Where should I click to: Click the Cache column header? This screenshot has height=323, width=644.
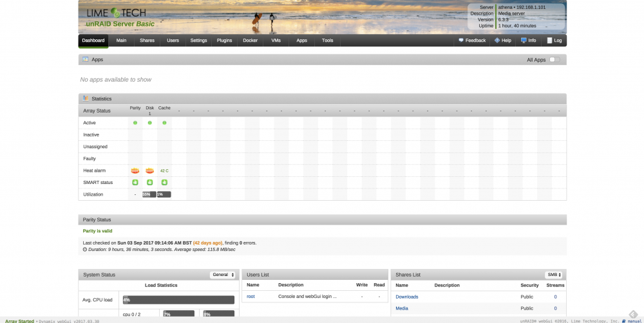(164, 108)
